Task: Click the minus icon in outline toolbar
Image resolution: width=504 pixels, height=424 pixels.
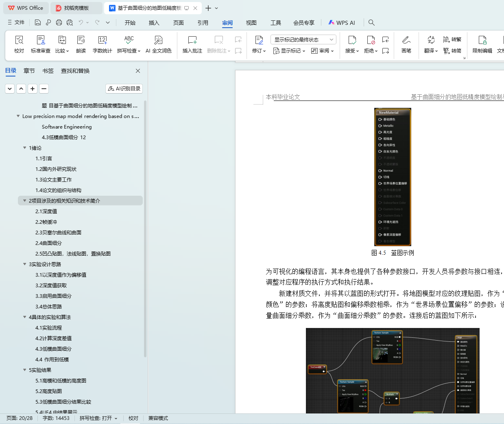Action: [44, 88]
